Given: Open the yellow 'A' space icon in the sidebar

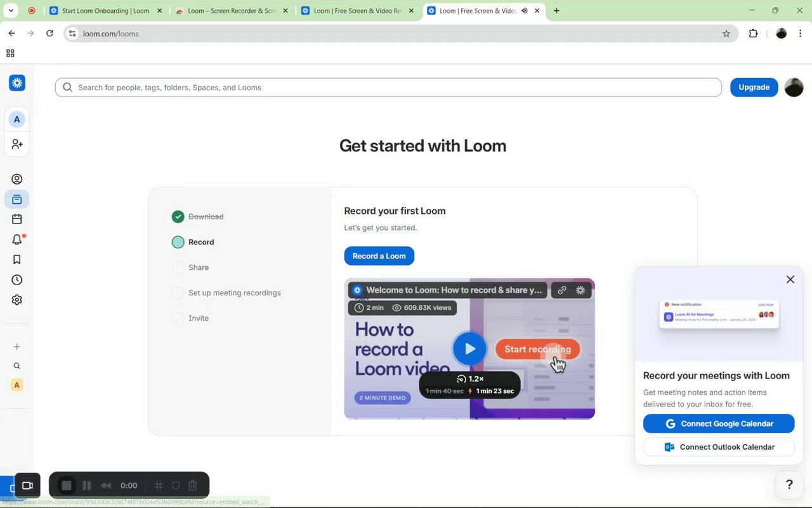Looking at the screenshot, I should point(17,385).
